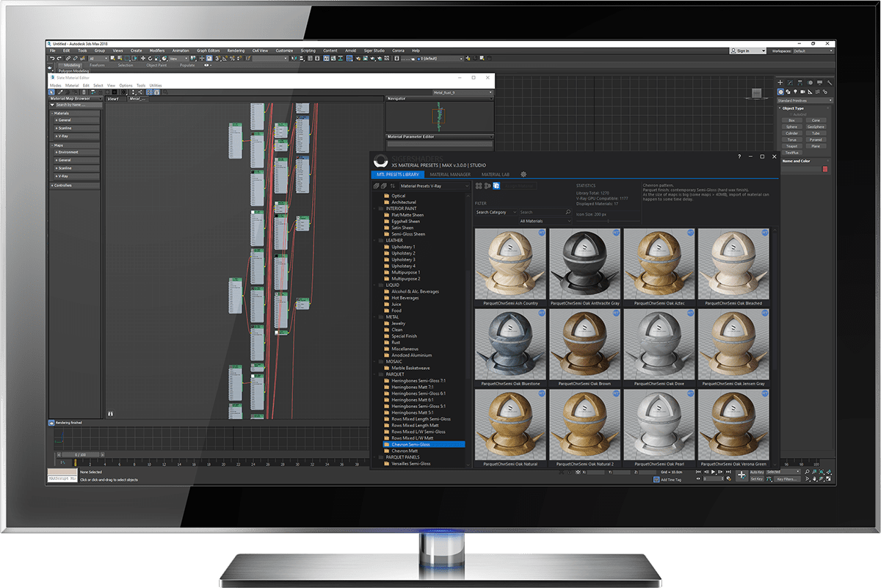Viewport: 881px width, 588px height.
Task: Click the help question mark in Siger window
Action: (739, 156)
